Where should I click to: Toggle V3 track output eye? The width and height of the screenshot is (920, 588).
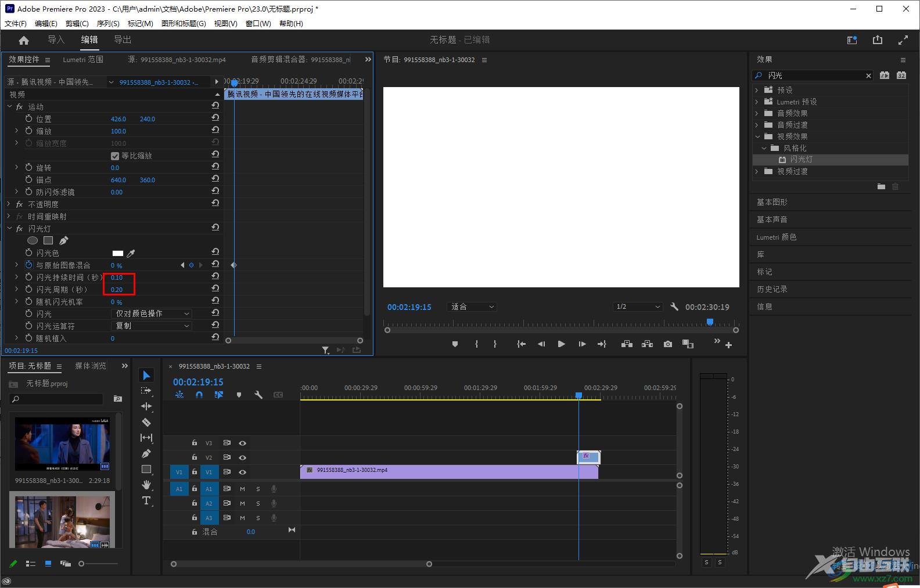pos(243,443)
